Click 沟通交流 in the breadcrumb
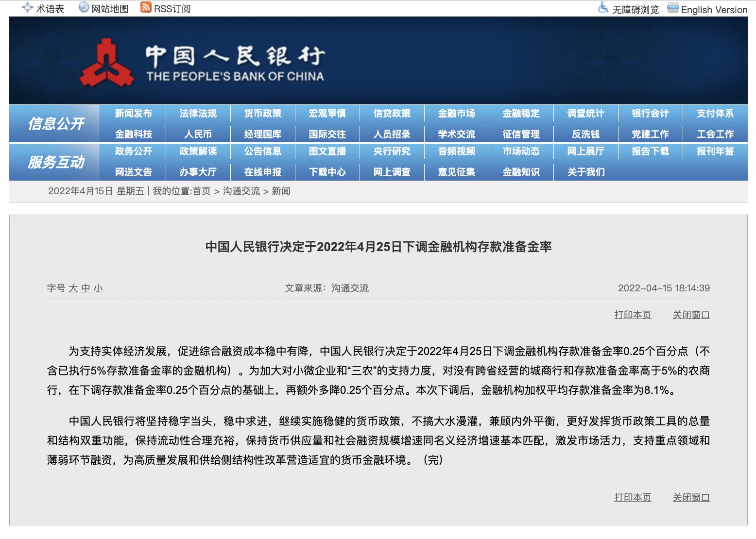Viewport: 756px width, 539px height. pyautogui.click(x=241, y=191)
